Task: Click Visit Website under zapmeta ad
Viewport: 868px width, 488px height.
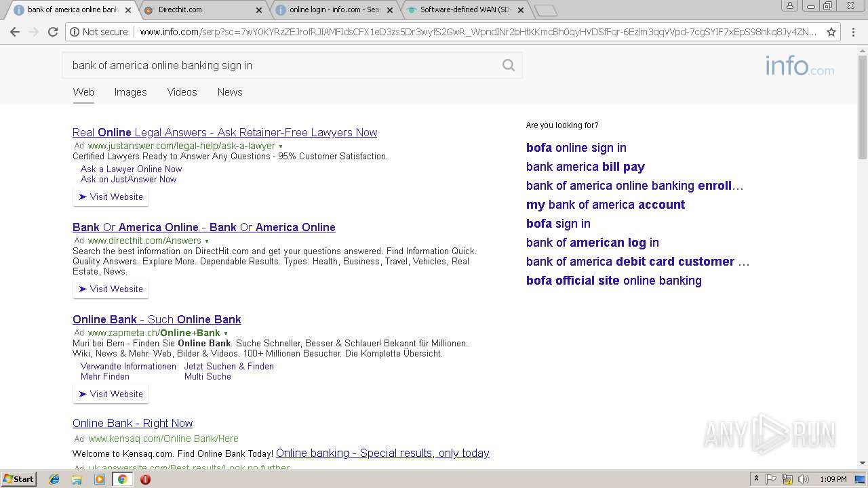Action: click(111, 394)
